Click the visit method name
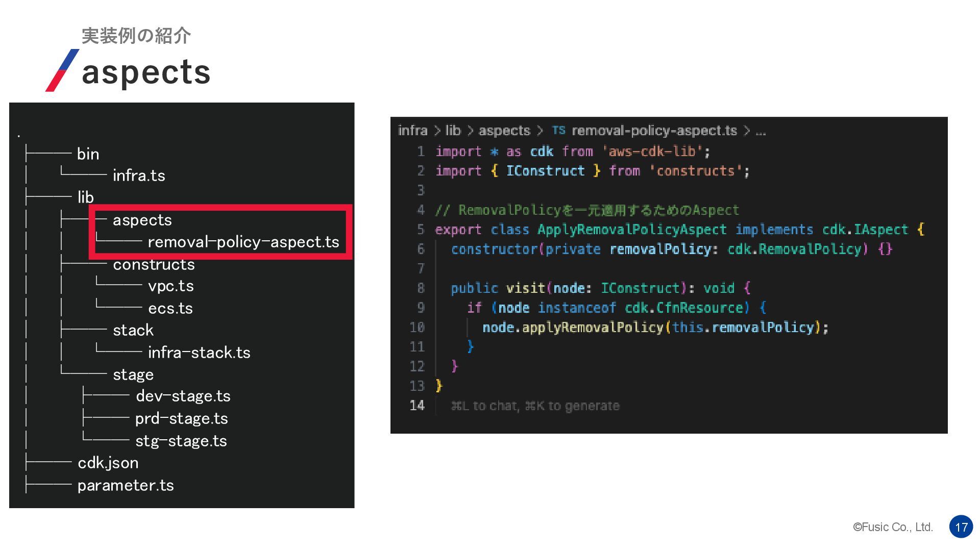The image size is (980, 551). pyautogui.click(x=525, y=288)
